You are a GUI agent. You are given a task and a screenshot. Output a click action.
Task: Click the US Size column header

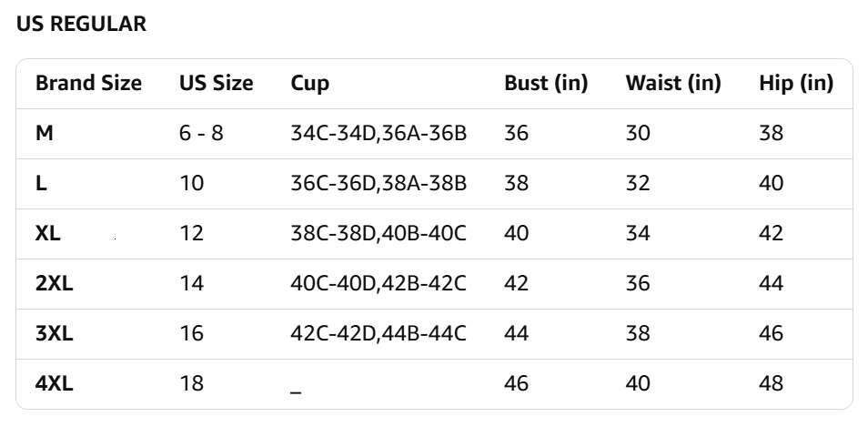point(216,84)
